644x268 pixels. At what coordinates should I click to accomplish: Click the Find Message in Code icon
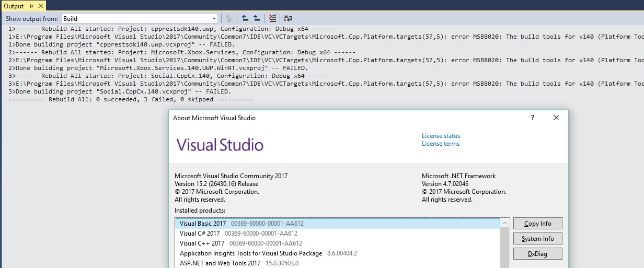[230, 18]
